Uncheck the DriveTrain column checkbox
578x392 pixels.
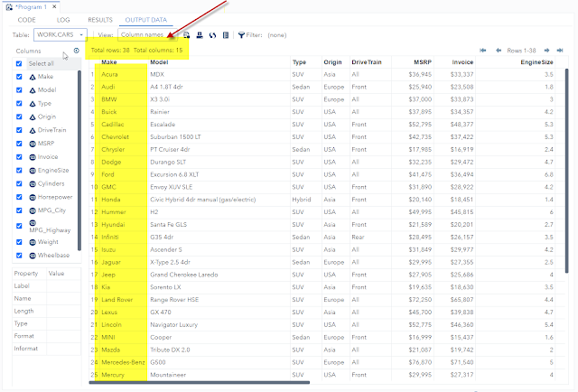[x=19, y=130]
